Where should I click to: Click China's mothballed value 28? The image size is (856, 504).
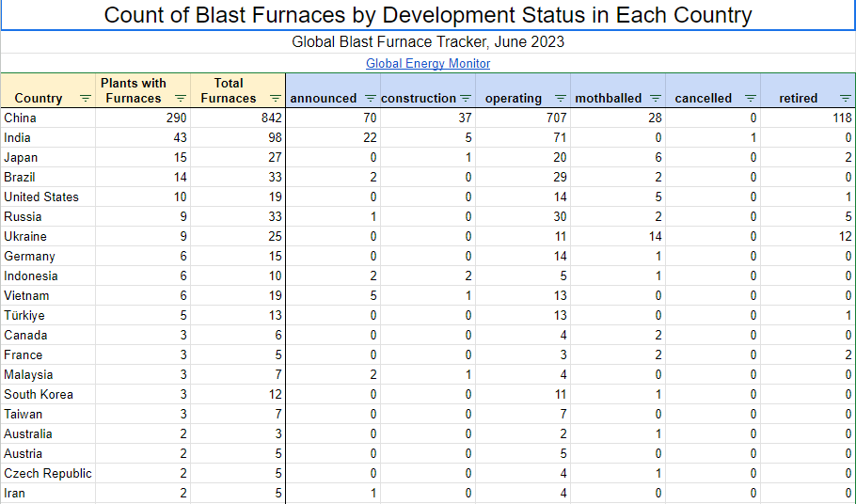pyautogui.click(x=655, y=118)
